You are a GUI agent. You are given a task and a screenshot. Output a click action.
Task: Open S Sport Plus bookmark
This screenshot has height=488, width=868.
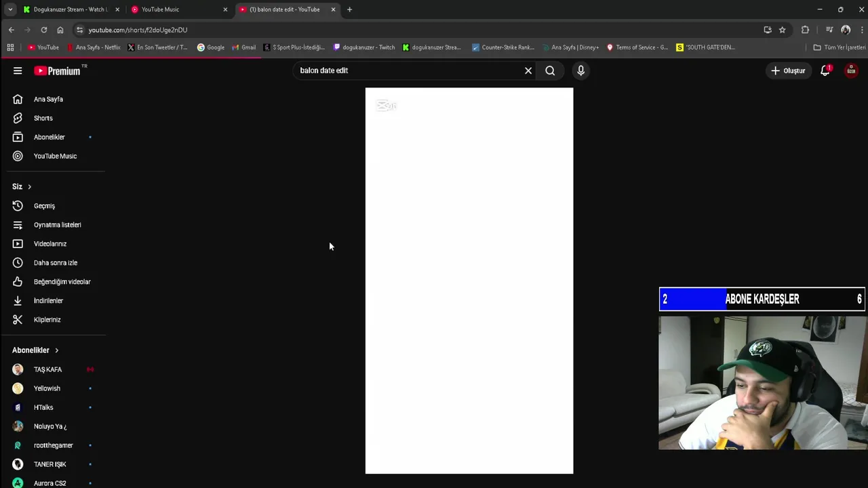(x=294, y=47)
